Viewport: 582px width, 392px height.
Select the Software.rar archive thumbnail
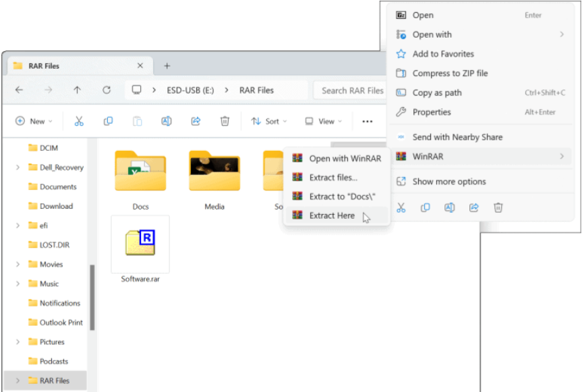point(140,246)
